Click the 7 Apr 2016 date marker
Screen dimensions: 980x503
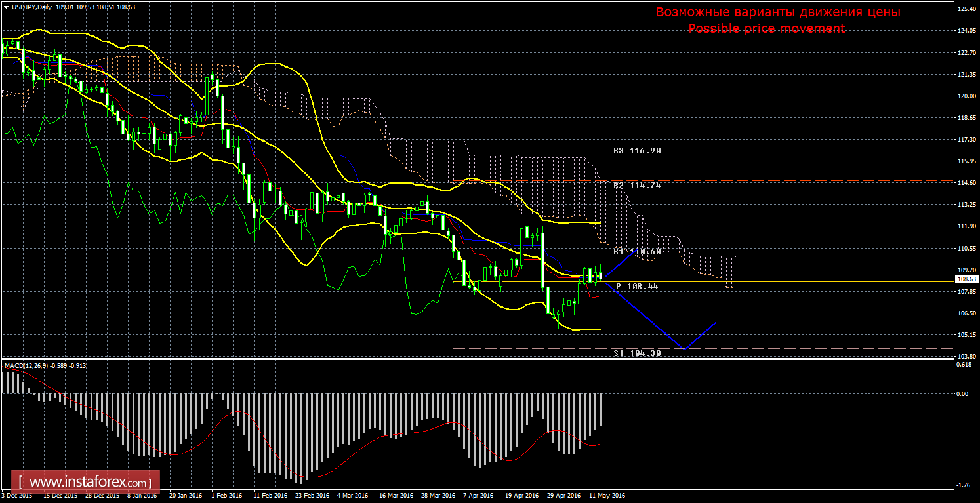click(479, 496)
